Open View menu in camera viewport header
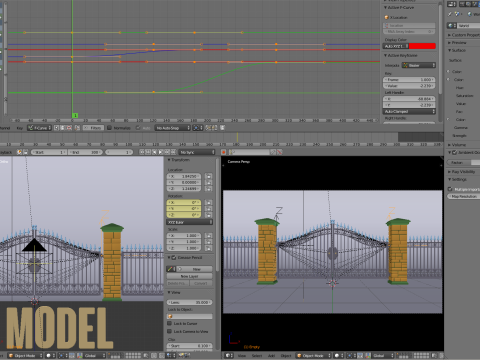The height and width of the screenshot is (360, 480). tap(242, 356)
